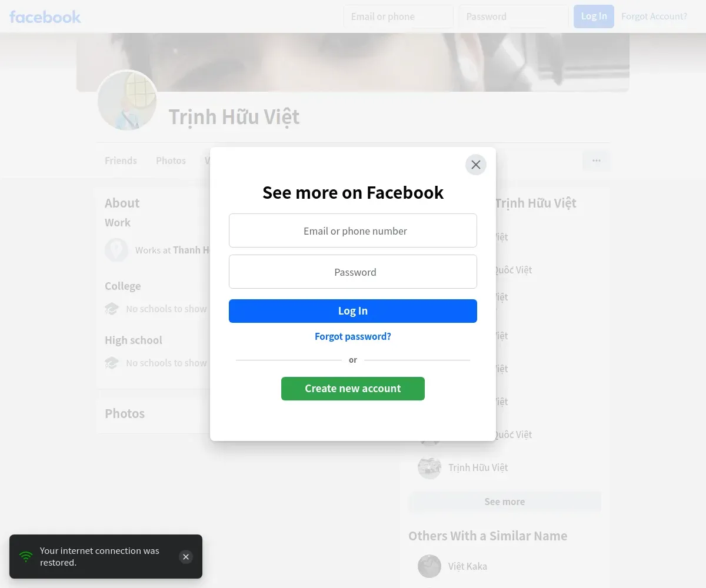Click the green wifi connection icon
This screenshot has height=588, width=706.
pyautogui.click(x=26, y=557)
